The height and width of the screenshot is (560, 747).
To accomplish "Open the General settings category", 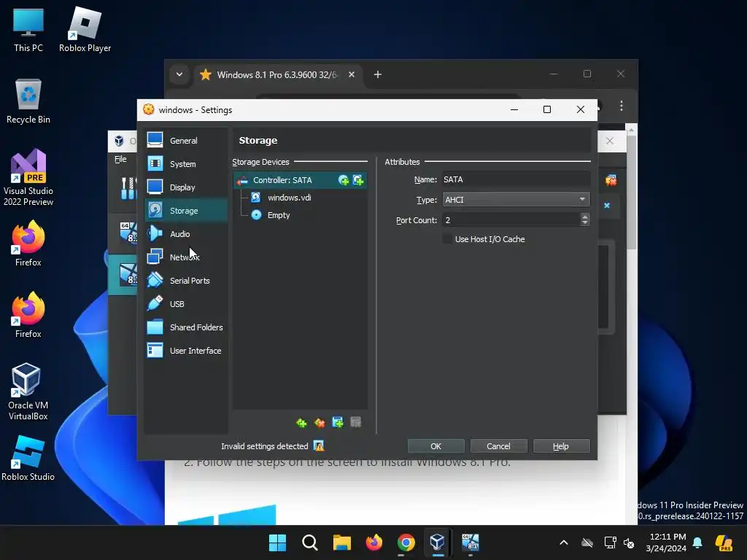I will click(186, 141).
